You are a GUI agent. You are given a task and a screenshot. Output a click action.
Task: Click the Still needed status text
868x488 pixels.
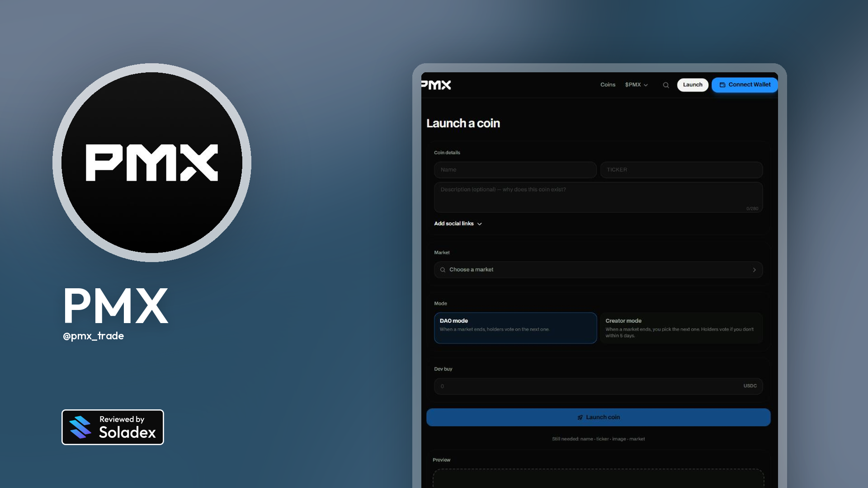tap(599, 439)
